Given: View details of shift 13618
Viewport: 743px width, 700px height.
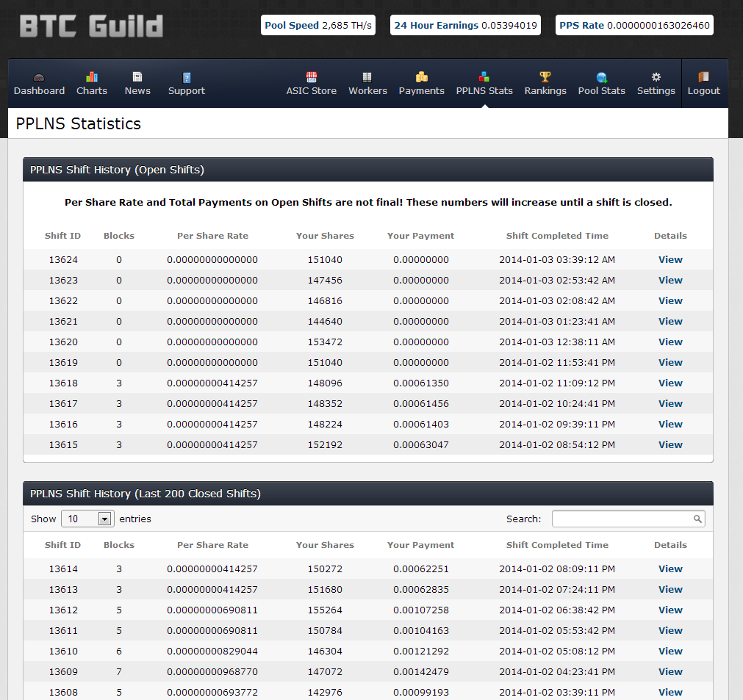Looking at the screenshot, I should [x=670, y=383].
